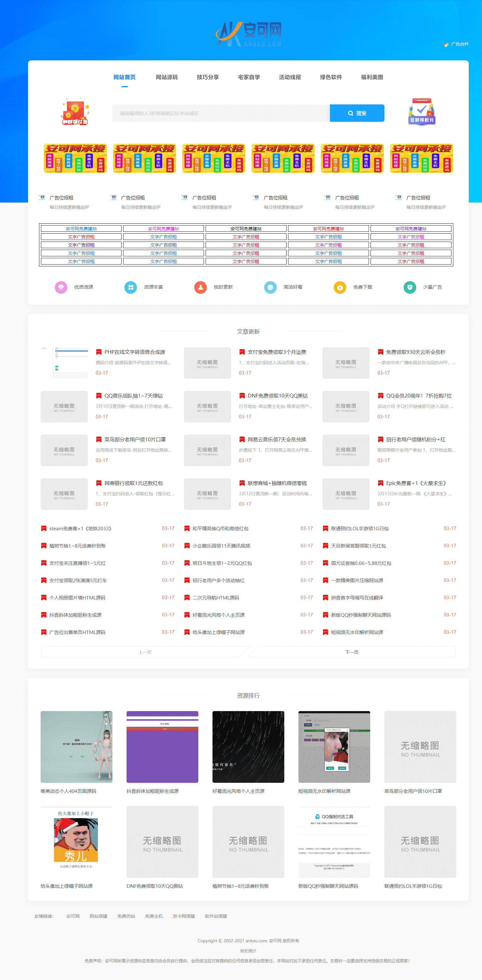482x980 pixels.
Task: Open the PHP在线文字转语音 article thumbnail
Action: [64, 363]
